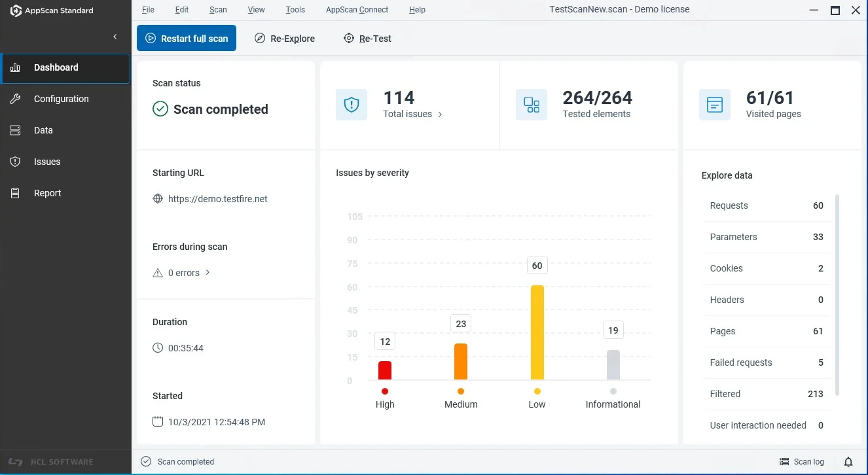Collapse the sidebar using the chevron
Image resolution: width=868 pixels, height=475 pixels.
tap(115, 37)
